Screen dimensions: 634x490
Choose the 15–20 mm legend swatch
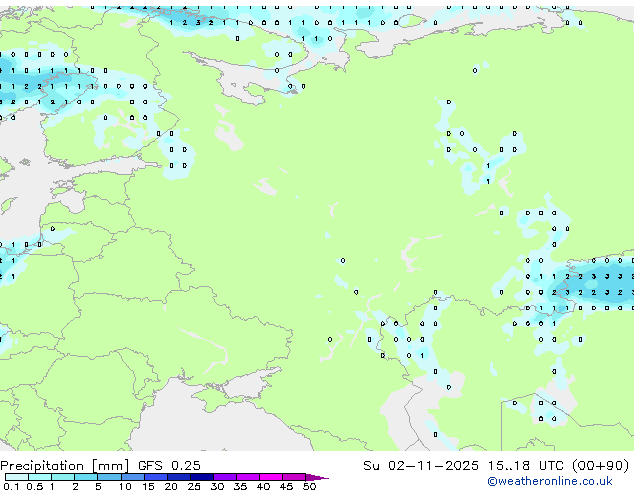tap(156, 477)
